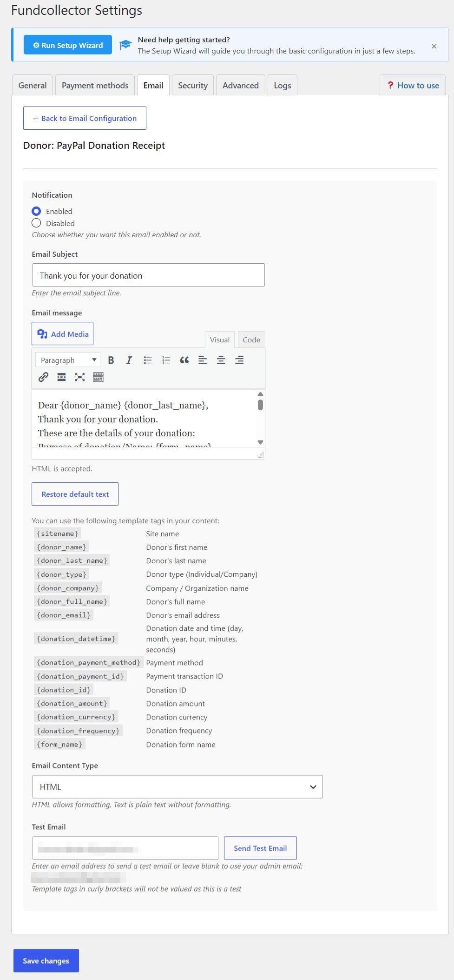Click the Payment transaction ID description
Image resolution: width=454 pixels, height=980 pixels.
pyautogui.click(x=184, y=676)
